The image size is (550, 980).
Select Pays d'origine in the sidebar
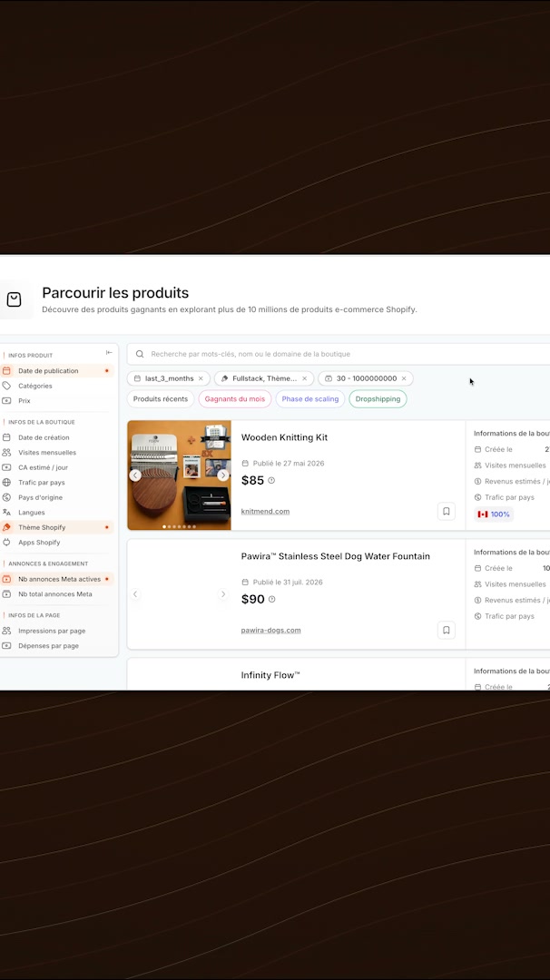click(57, 497)
